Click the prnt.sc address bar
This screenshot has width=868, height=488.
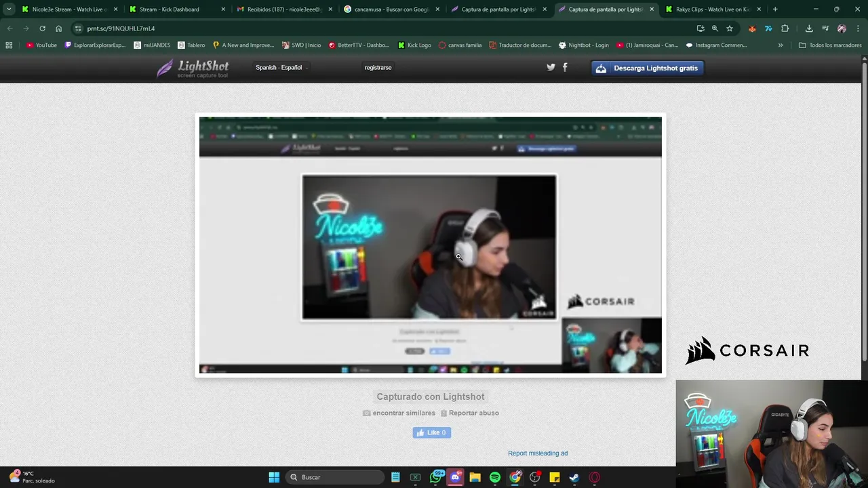380,28
